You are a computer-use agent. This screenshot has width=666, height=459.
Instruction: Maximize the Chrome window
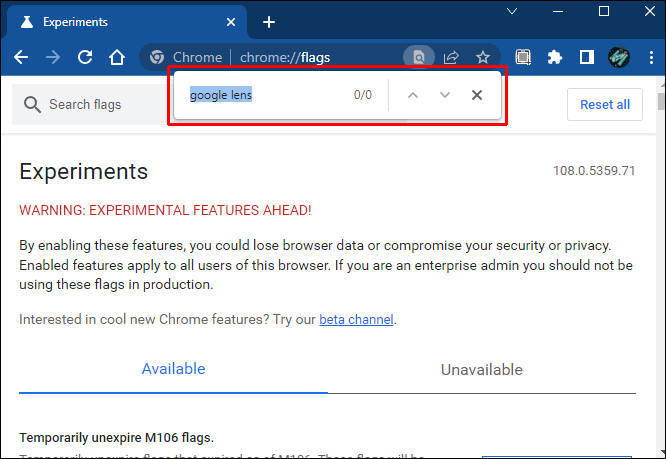point(604,11)
